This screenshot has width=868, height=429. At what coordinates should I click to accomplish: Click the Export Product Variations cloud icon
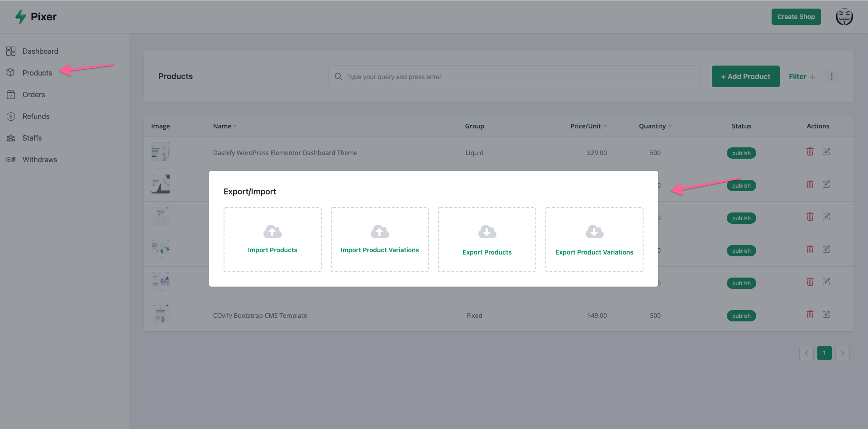point(594,231)
